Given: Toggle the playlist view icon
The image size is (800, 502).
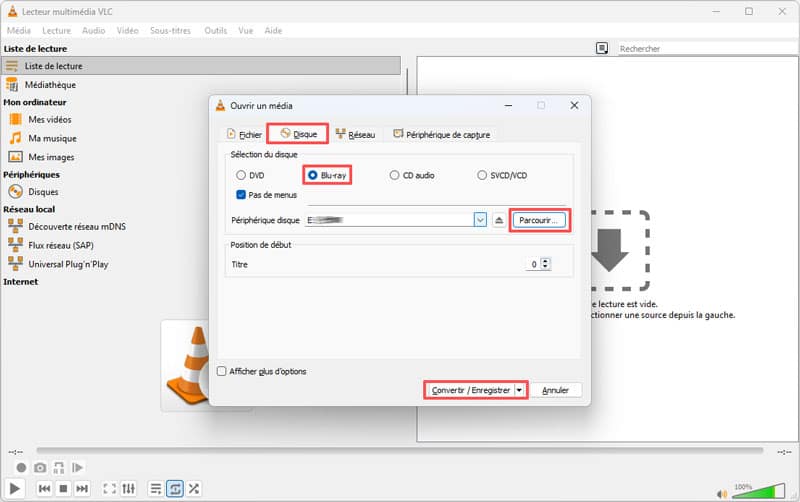Looking at the screenshot, I should pos(156,488).
